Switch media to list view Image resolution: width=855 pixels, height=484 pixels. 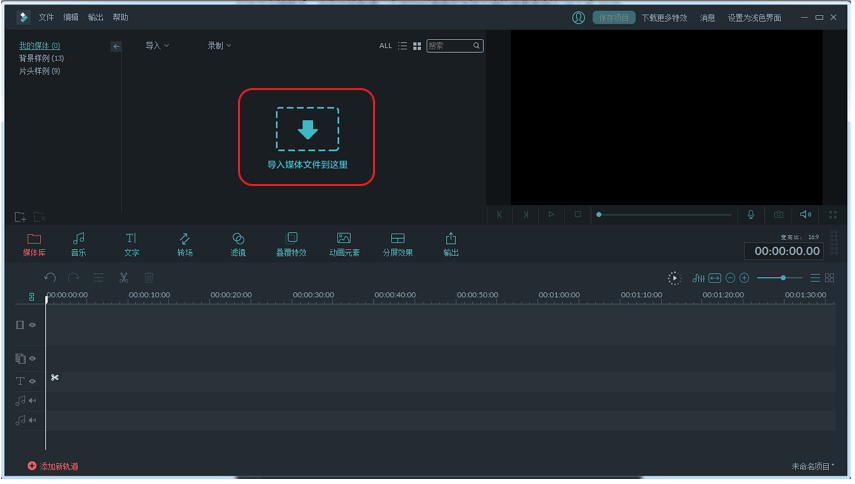pyautogui.click(x=402, y=46)
